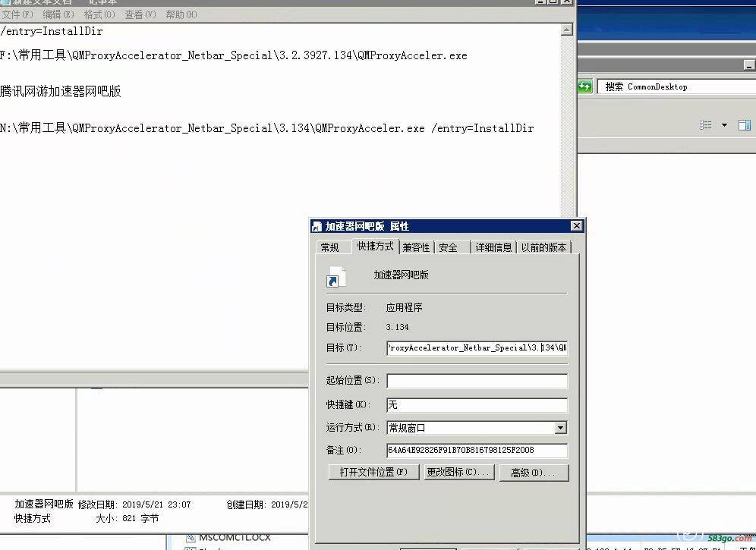Open the 高级 settings button
The image size is (756, 550).
534,473
